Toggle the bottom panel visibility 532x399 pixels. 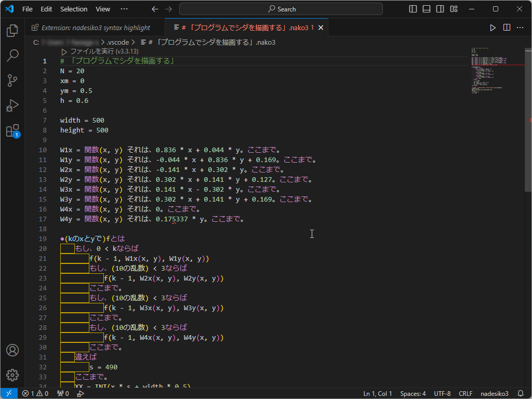tap(426, 9)
